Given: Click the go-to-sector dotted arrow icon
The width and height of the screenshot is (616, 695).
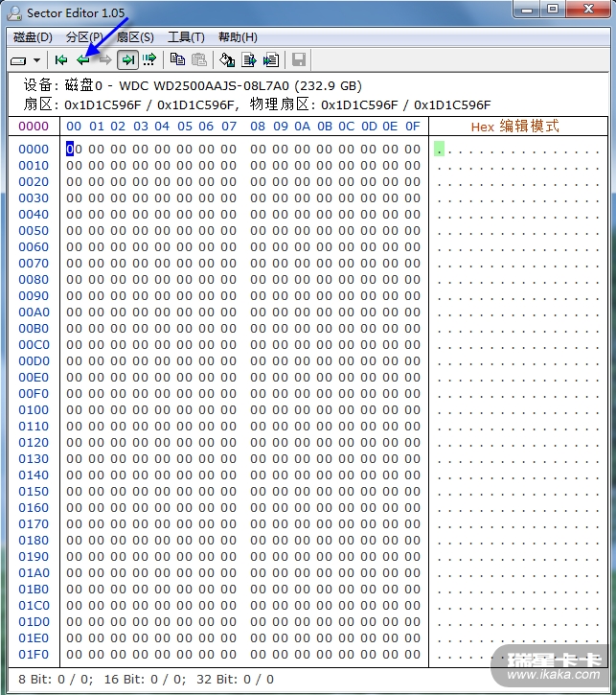Looking at the screenshot, I should coord(149,60).
